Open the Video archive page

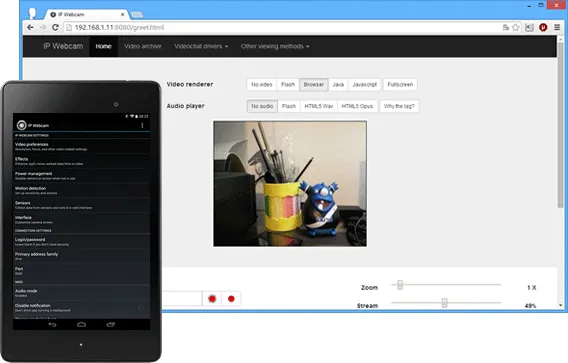click(143, 46)
